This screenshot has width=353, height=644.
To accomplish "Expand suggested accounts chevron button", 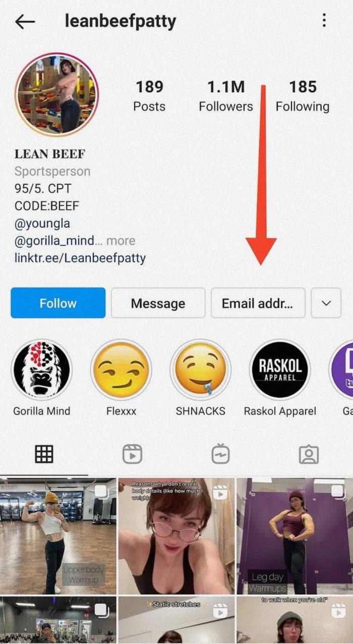I will tap(326, 303).
